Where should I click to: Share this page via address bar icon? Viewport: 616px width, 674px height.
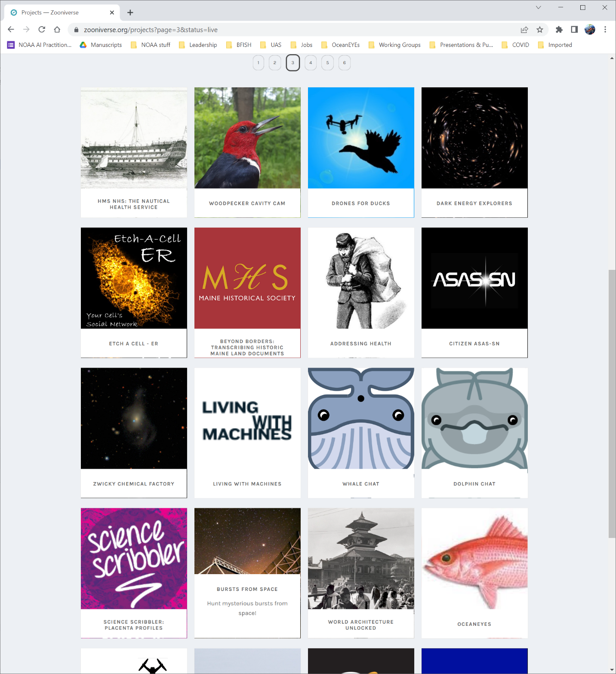(x=524, y=30)
